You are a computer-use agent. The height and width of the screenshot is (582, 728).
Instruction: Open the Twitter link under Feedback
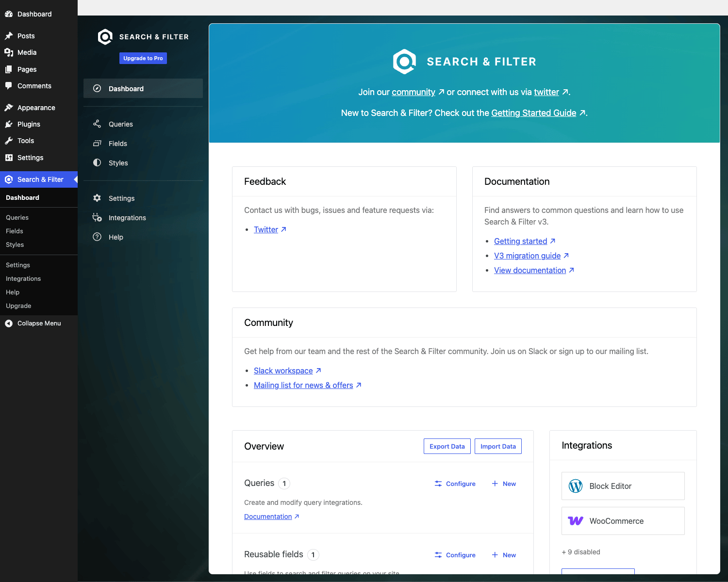(x=266, y=229)
